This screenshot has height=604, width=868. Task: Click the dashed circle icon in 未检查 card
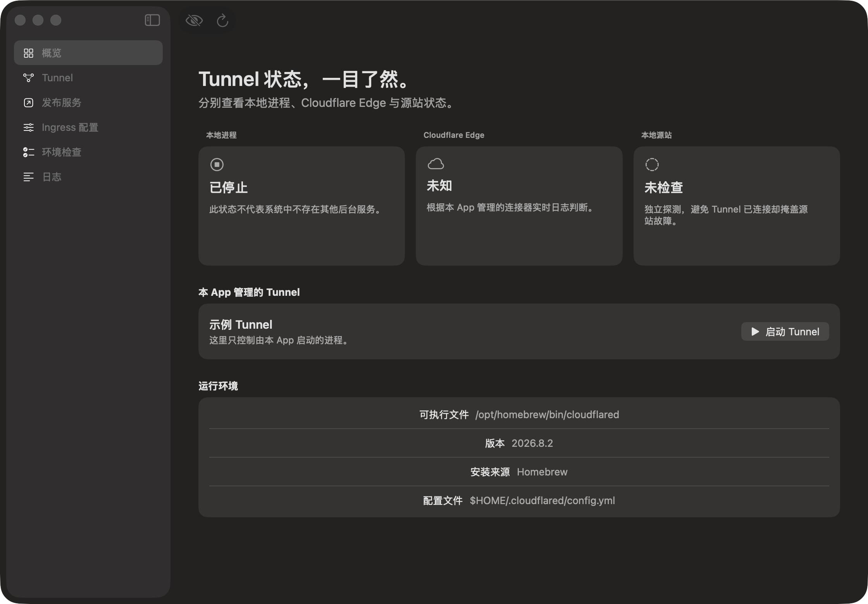tap(652, 165)
